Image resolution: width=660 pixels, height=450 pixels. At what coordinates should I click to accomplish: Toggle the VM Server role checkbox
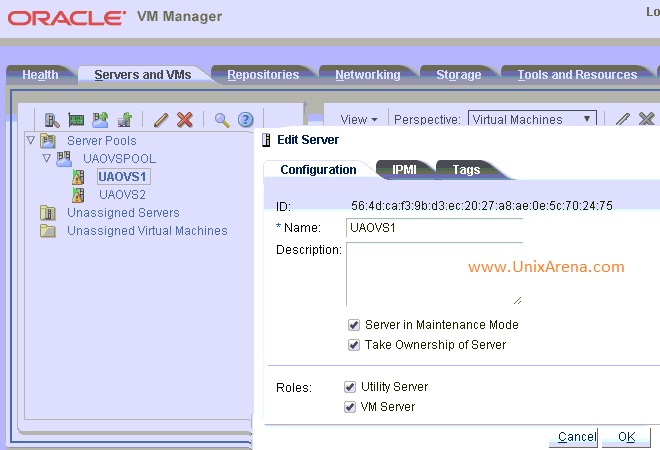click(x=350, y=407)
